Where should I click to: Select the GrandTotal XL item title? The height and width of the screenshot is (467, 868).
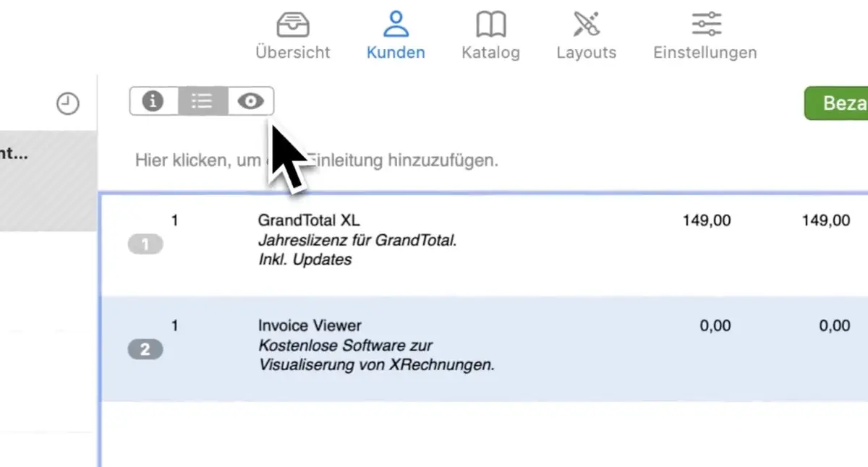click(x=309, y=221)
